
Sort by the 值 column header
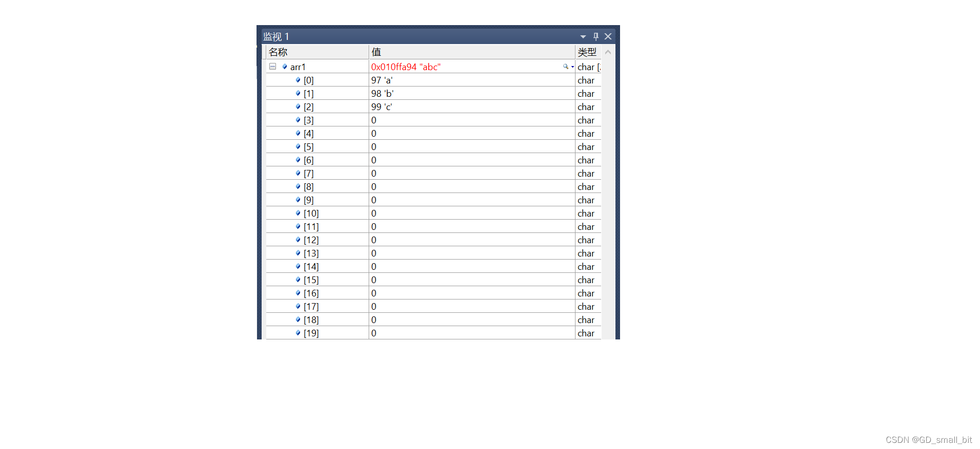(x=472, y=52)
